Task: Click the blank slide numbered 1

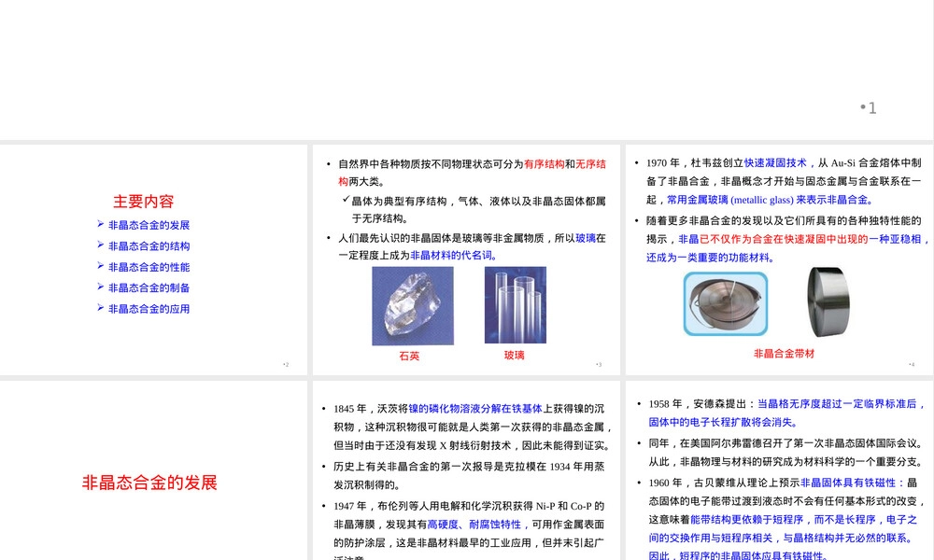Action: tap(466, 70)
